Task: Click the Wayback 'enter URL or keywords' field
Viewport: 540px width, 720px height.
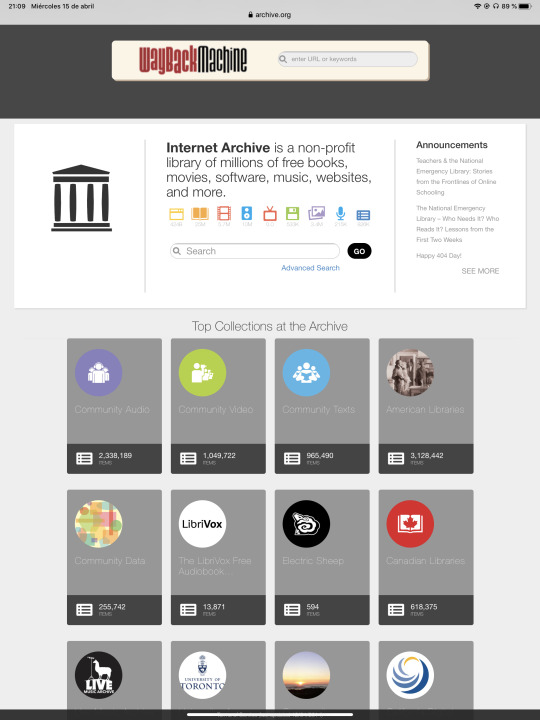Action: point(348,59)
